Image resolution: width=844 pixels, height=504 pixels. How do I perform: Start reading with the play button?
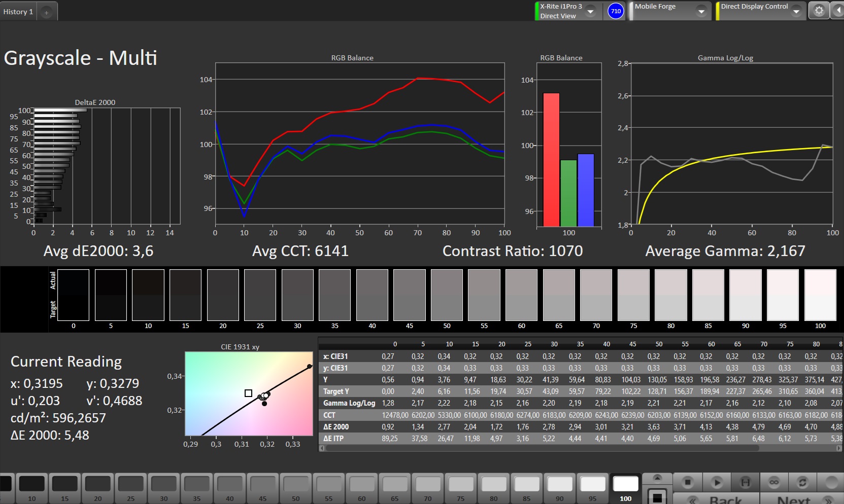(x=717, y=482)
